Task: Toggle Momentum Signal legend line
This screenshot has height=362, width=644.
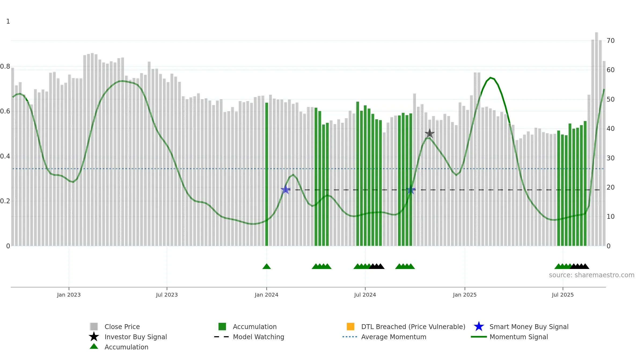Action: click(x=509, y=337)
